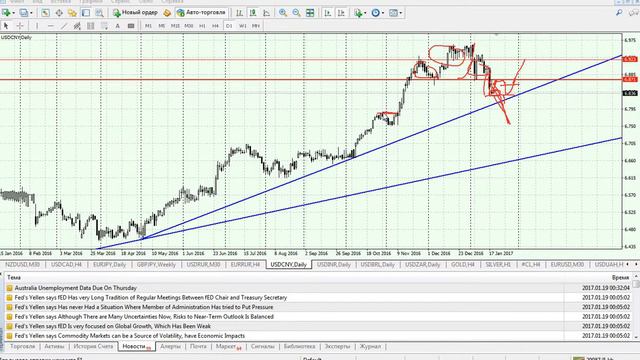Select the text A tool

click(118, 26)
